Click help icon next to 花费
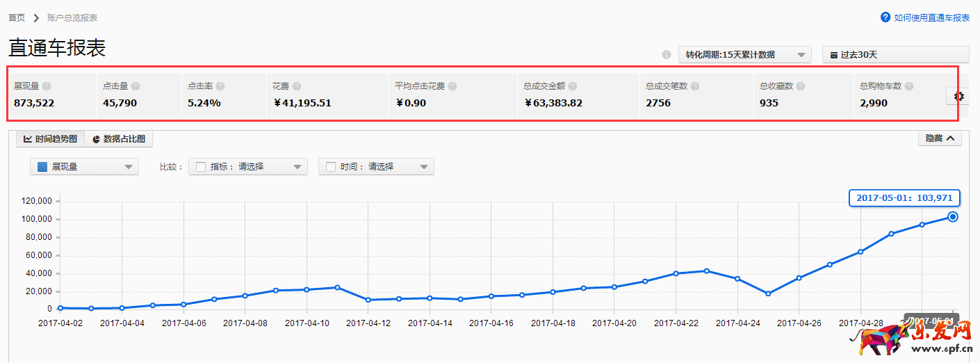The height and width of the screenshot is (363, 980). pos(297,86)
